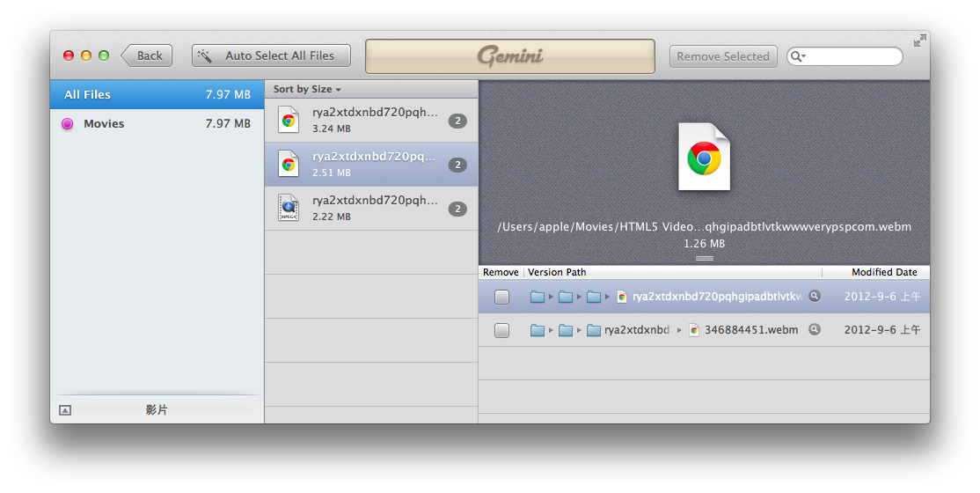Click Chrome file icon of 2.51 MB item
Image resolution: width=980 pixels, height=493 pixels.
pos(289,164)
